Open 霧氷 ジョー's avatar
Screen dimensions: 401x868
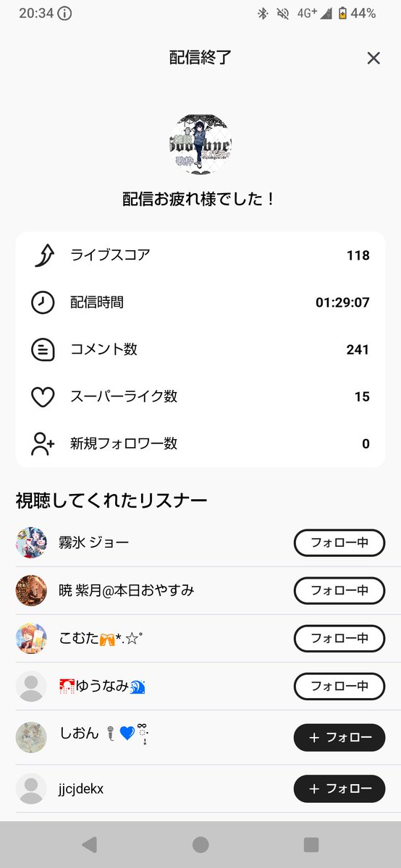coord(31,542)
